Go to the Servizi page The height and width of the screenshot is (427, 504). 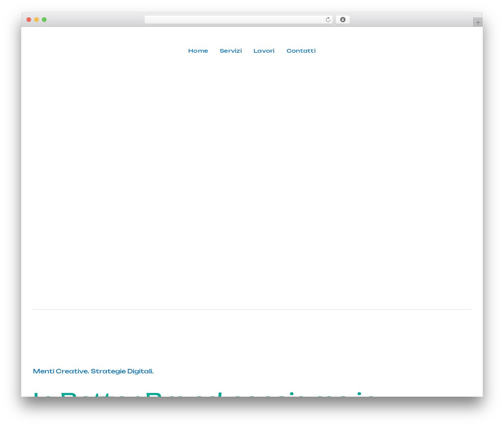point(231,51)
